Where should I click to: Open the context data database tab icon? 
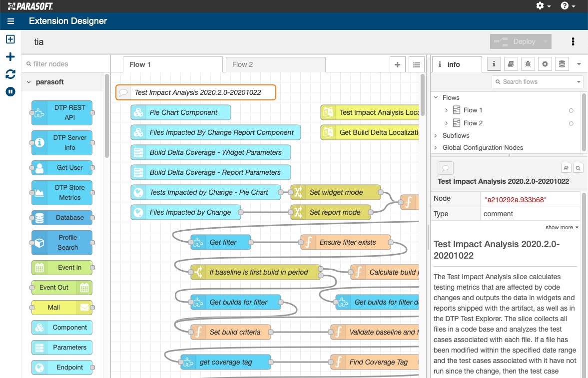click(x=562, y=64)
